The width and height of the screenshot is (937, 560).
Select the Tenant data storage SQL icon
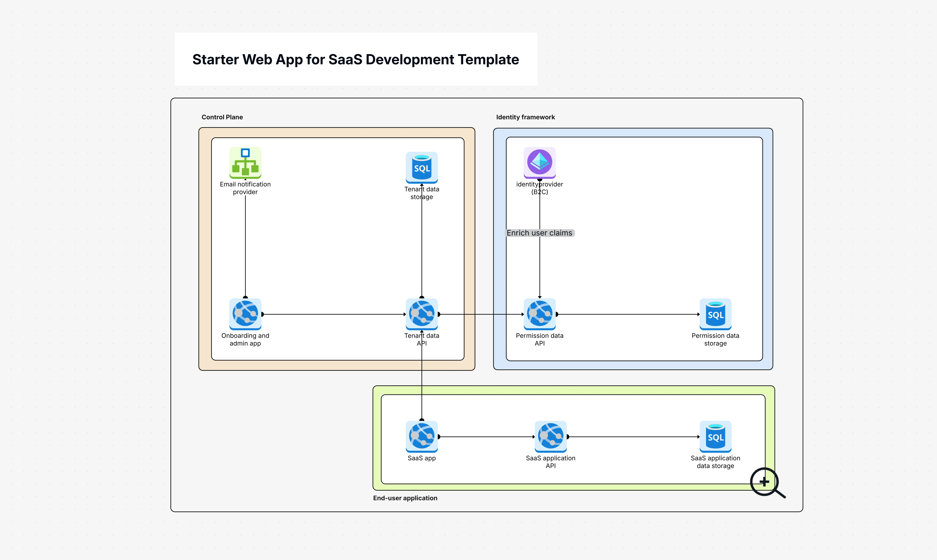[422, 168]
